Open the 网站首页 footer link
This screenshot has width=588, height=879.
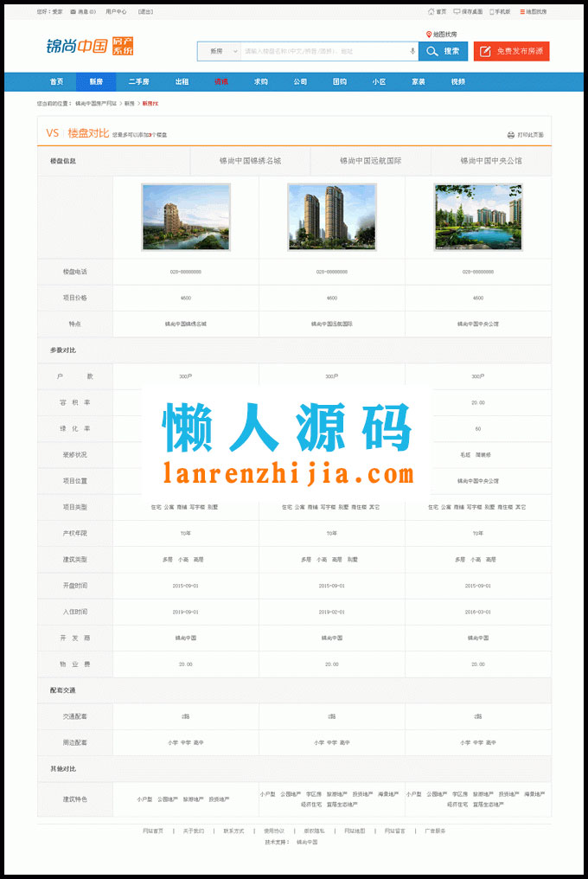coord(153,831)
